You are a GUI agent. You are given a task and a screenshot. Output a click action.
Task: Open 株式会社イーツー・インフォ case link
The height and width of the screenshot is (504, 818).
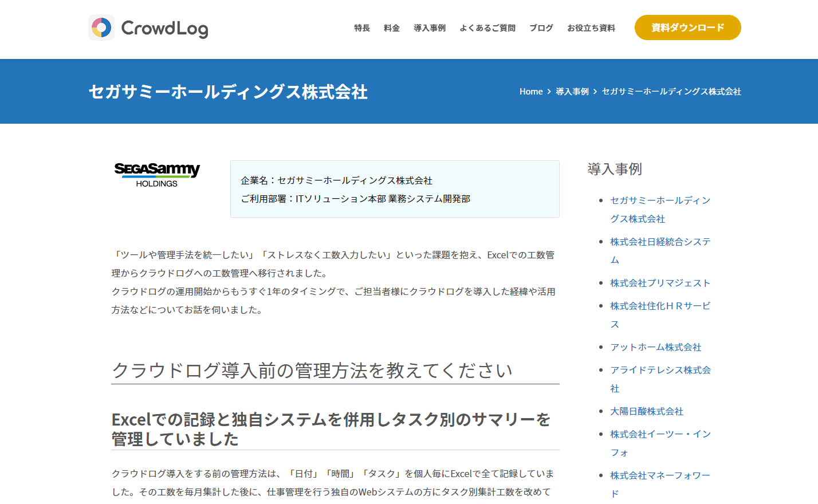click(660, 434)
